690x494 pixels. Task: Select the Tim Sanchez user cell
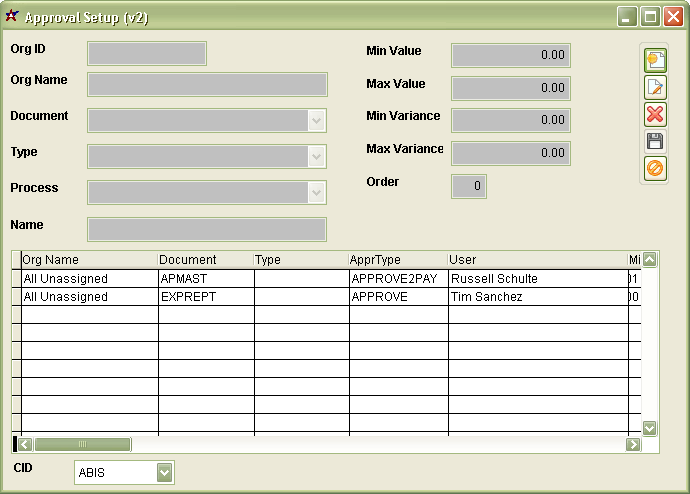536,297
